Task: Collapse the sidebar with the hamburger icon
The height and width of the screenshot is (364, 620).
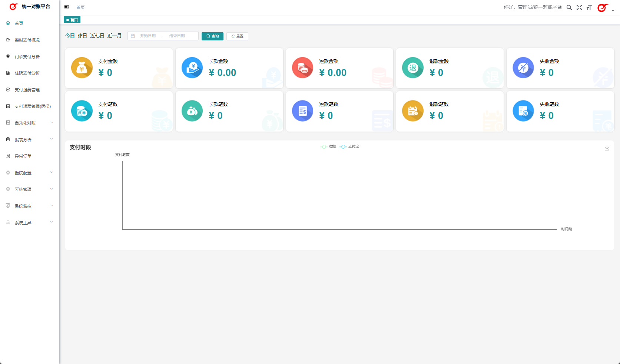Action: point(67,7)
